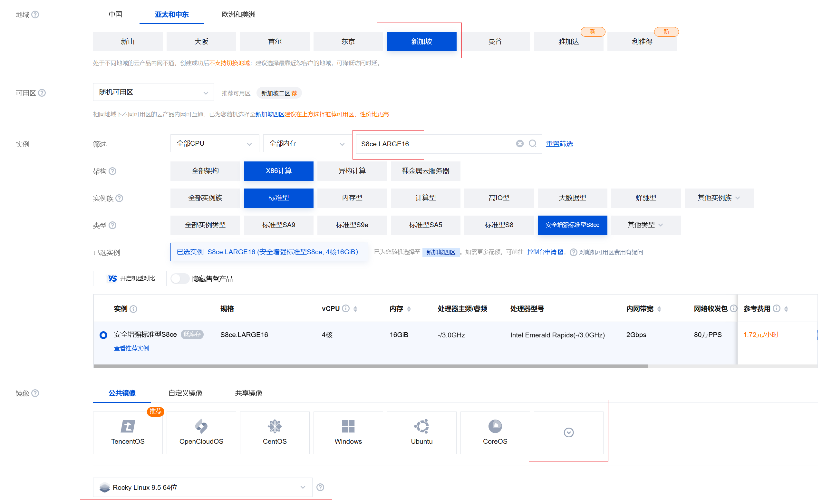Screen dimensions: 832x504
Task: Sort the table by 参考费用
Action: pos(787,309)
